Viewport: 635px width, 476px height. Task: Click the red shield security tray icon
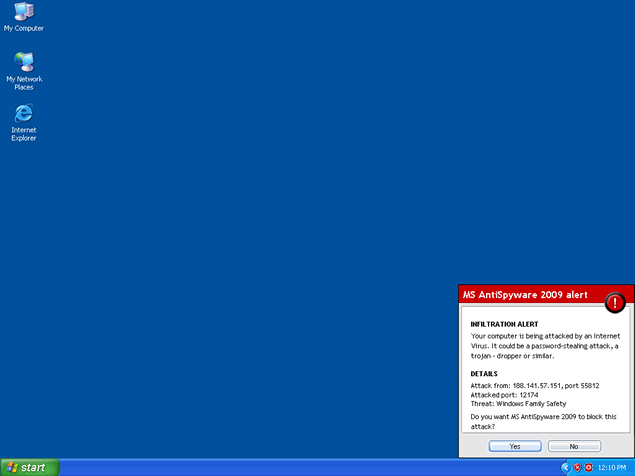[x=577, y=467]
